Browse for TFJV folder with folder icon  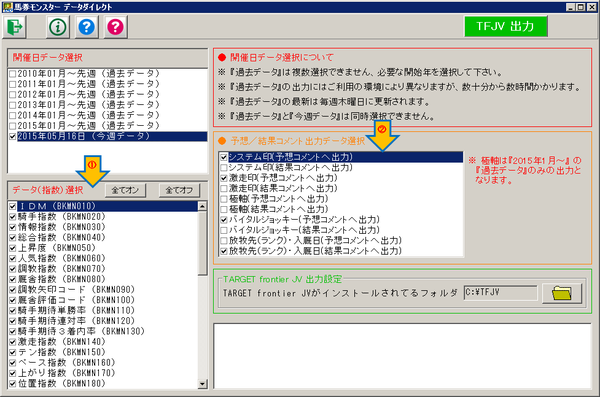[562, 293]
